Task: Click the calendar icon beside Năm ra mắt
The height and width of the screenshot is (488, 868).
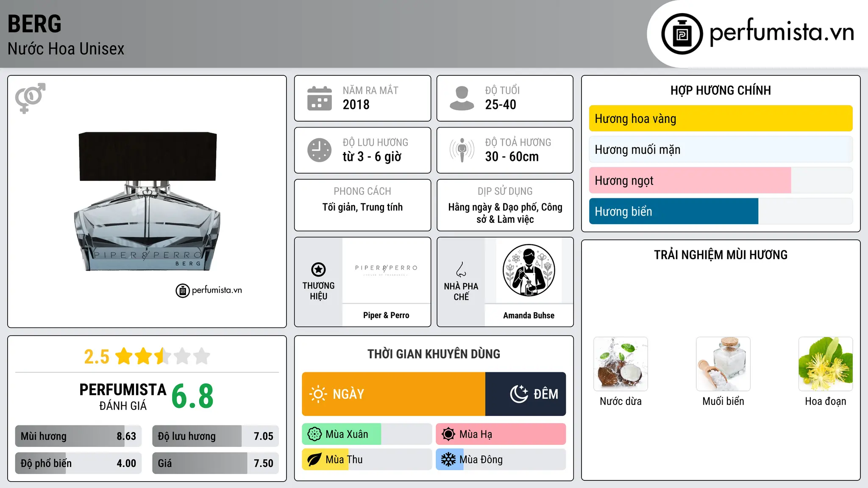Action: 320,98
